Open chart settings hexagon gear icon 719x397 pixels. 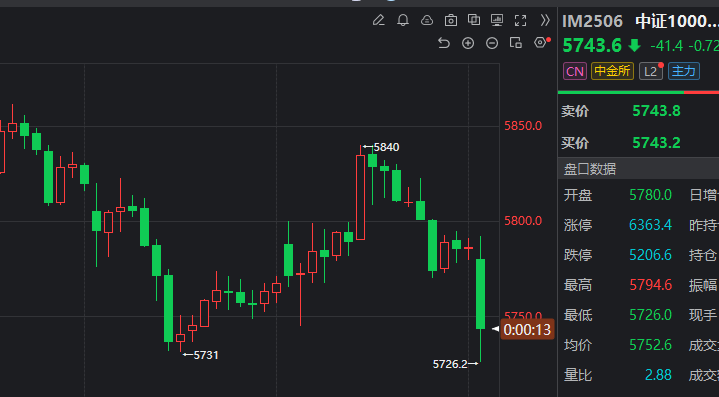click(541, 43)
